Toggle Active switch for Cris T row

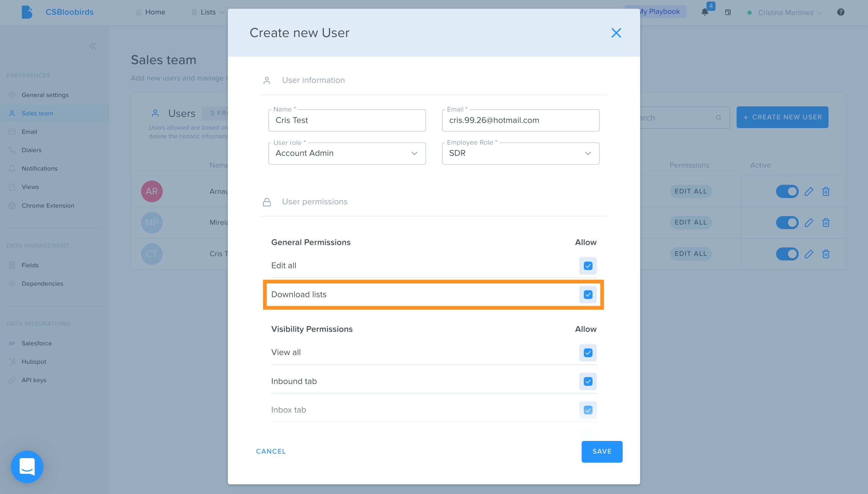(787, 254)
